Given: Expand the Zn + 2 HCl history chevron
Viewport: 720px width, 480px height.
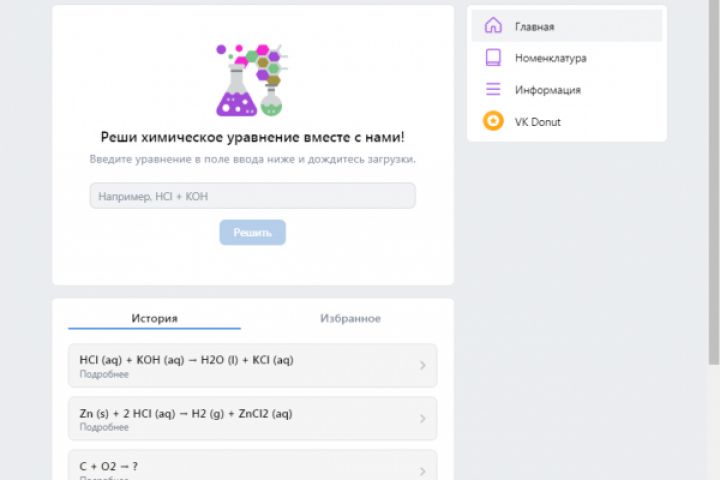Looking at the screenshot, I should [422, 418].
